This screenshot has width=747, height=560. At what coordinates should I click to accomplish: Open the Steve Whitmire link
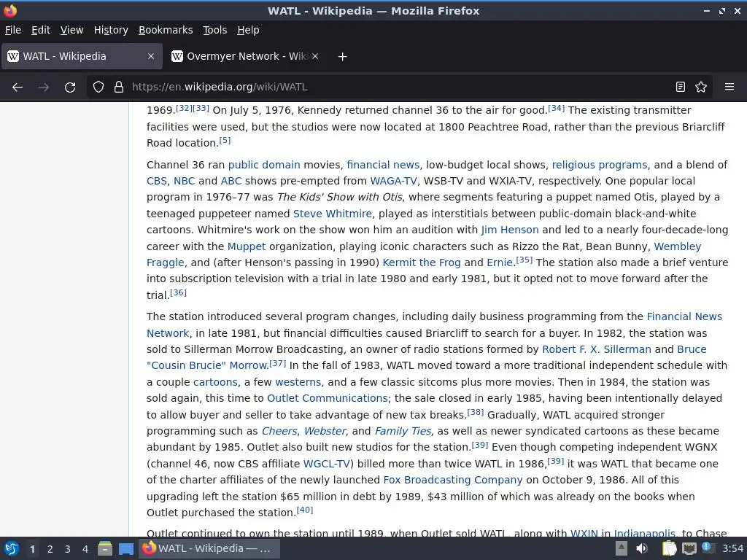click(333, 214)
